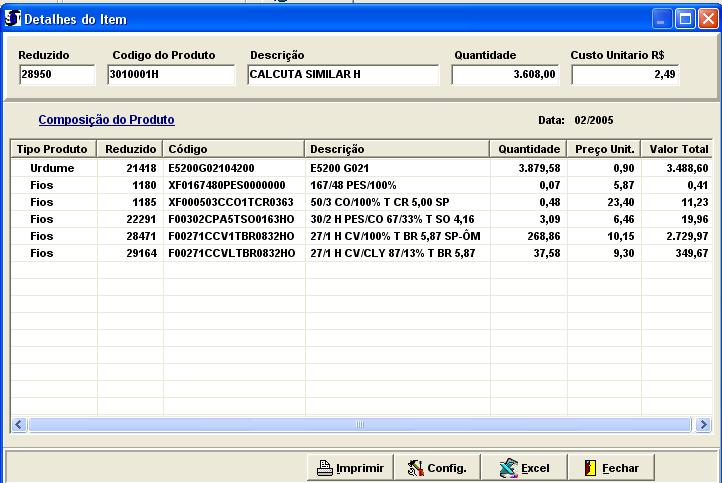Click the Fechar door icon
This screenshot has height=483, width=722.
591,468
